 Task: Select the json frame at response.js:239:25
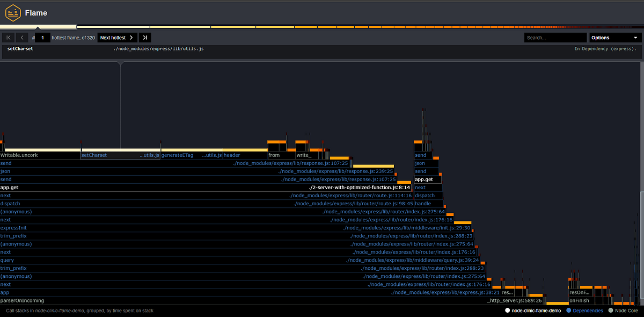pyautogui.click(x=197, y=171)
